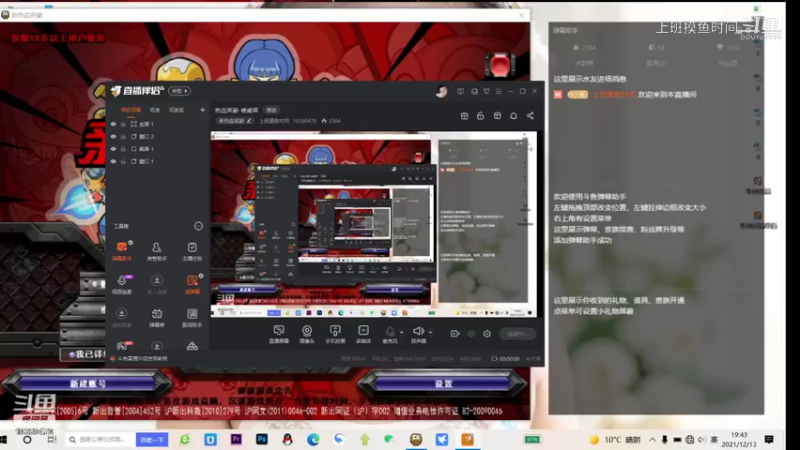Select the active orange scene tab
800x450 pixels.
tap(131, 110)
